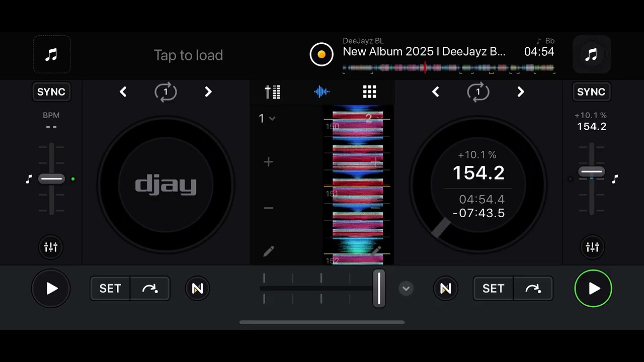The height and width of the screenshot is (362, 644).
Task: Tap to load a track on left deck
Action: 188,55
